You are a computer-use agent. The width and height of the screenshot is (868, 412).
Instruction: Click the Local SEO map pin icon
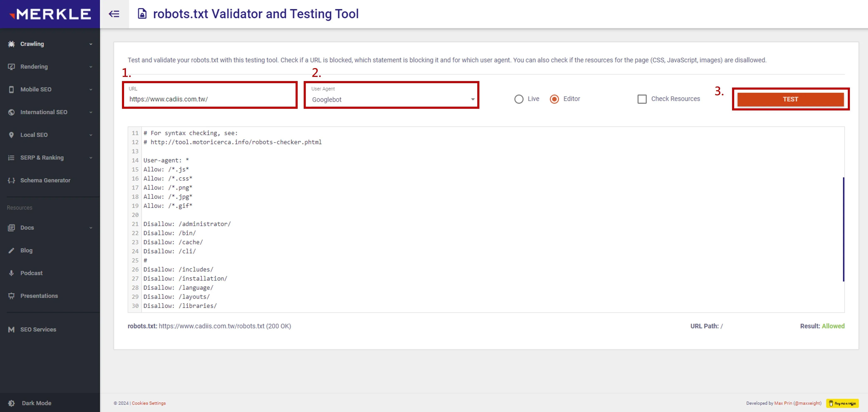tap(11, 135)
